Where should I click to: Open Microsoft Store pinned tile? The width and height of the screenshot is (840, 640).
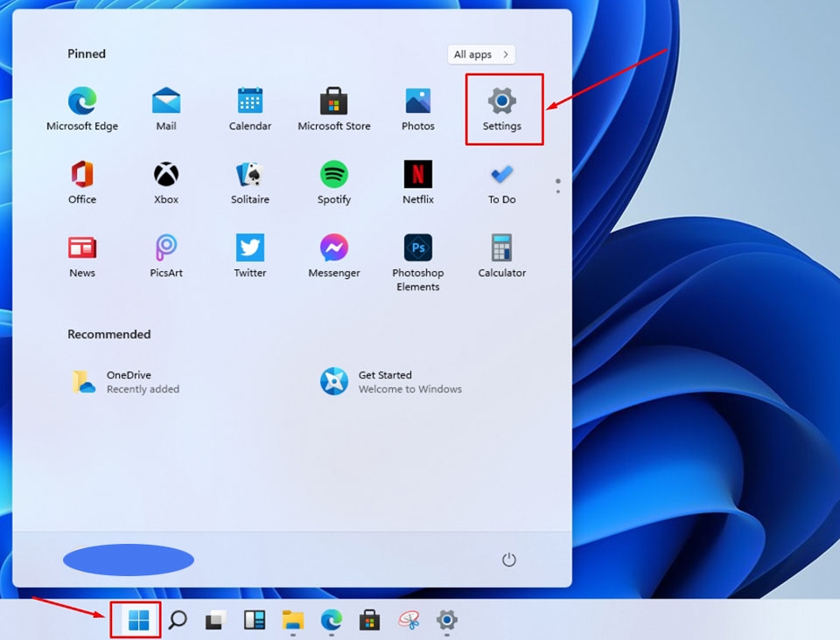pos(333,109)
